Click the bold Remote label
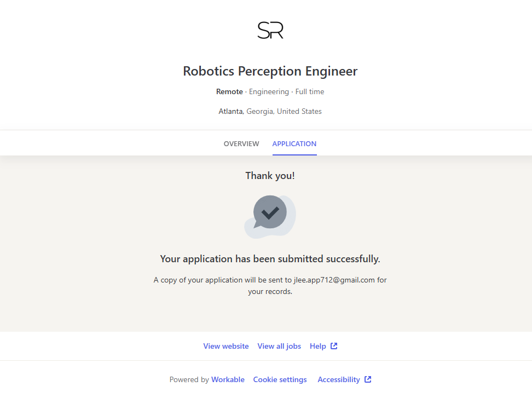 (x=229, y=91)
